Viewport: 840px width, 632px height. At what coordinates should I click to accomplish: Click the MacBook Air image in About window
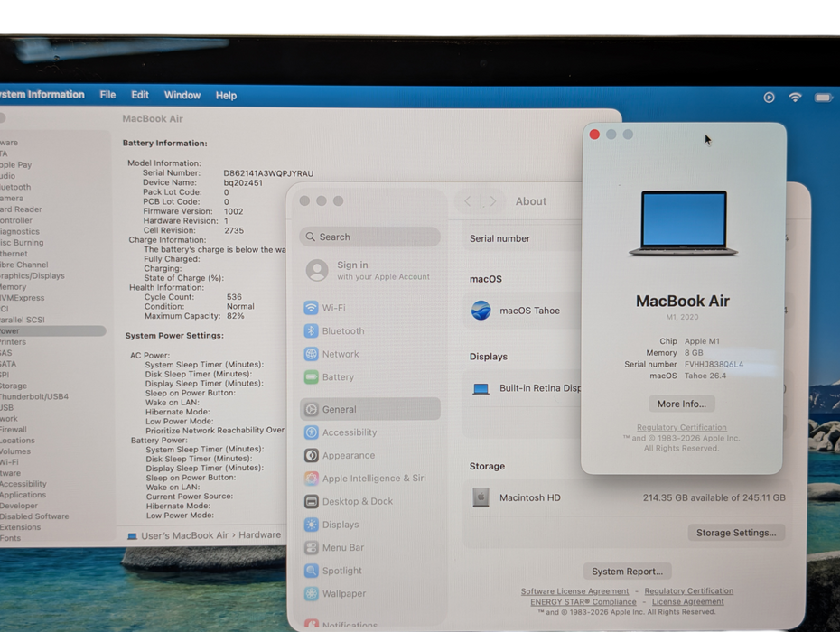coord(684,223)
